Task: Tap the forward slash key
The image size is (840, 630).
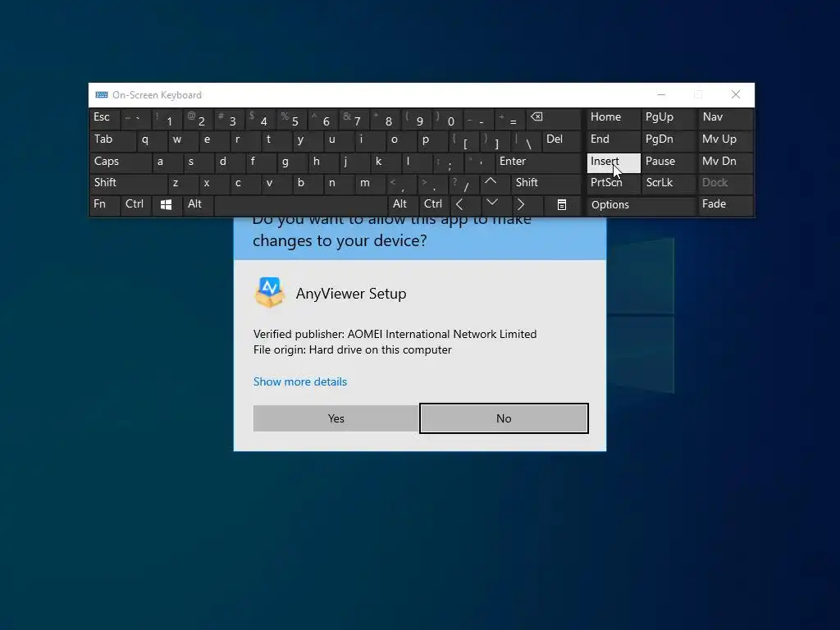Action: tap(464, 183)
